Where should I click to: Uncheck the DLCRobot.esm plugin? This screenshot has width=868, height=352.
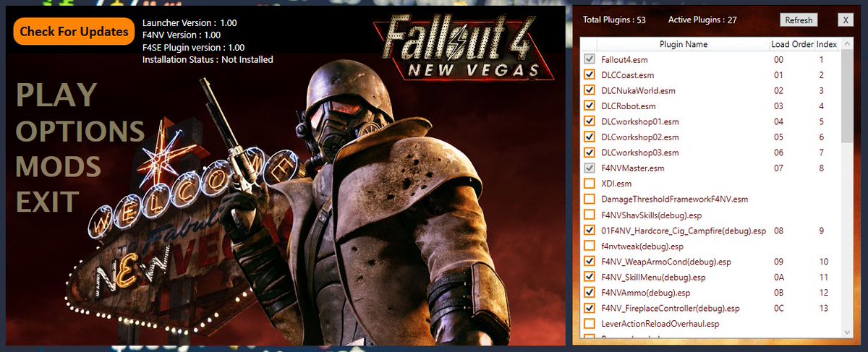tap(590, 106)
